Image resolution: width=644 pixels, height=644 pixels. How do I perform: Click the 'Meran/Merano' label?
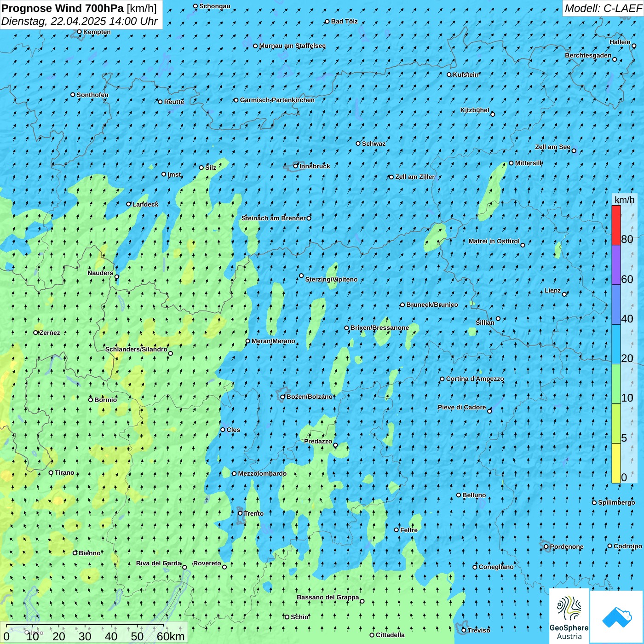[273, 341]
